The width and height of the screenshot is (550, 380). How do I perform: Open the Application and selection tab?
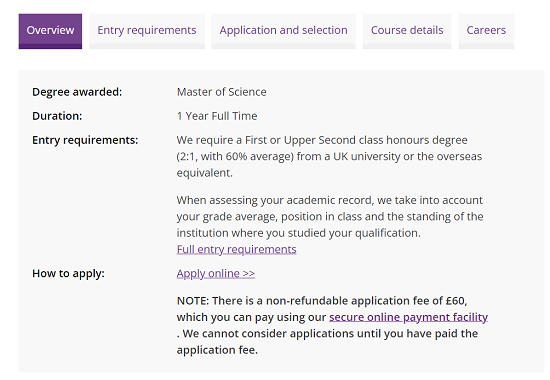click(283, 31)
